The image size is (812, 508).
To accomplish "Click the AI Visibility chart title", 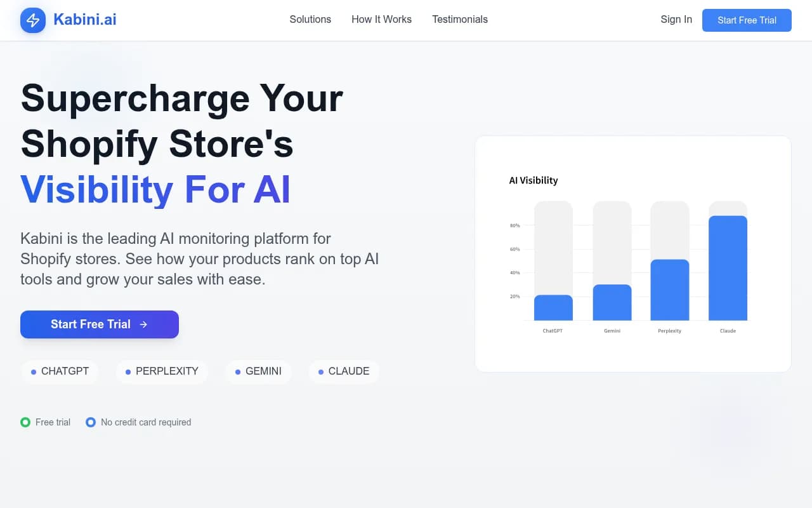I will tap(534, 180).
